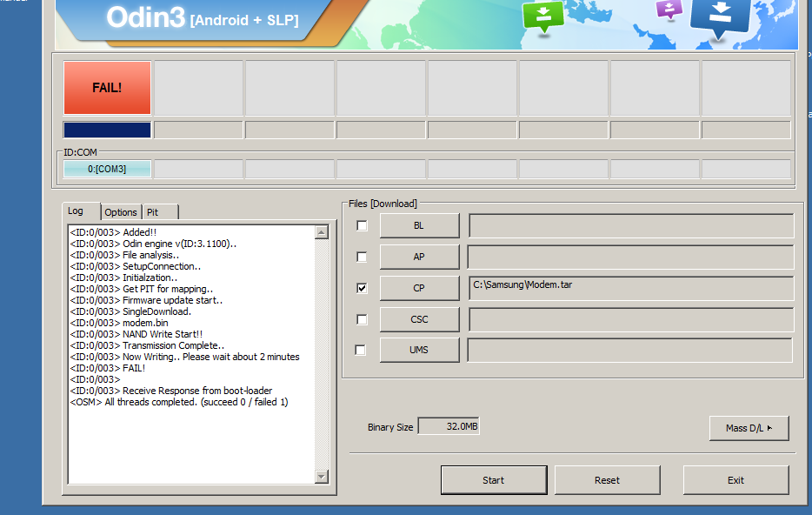The image size is (812, 515).
Task: Select the 'File analysis..' log line
Action: pyautogui.click(x=125, y=256)
